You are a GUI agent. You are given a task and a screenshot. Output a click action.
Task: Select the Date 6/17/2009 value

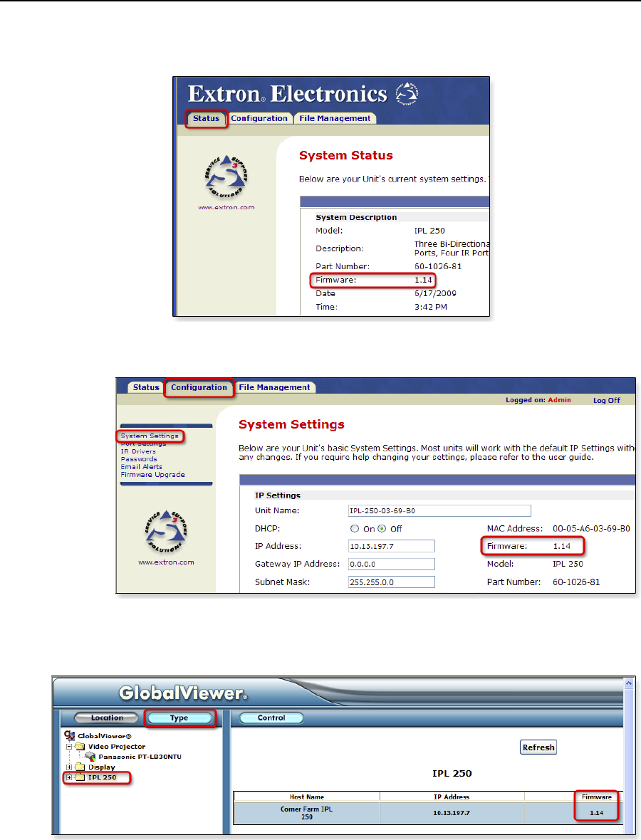435,293
